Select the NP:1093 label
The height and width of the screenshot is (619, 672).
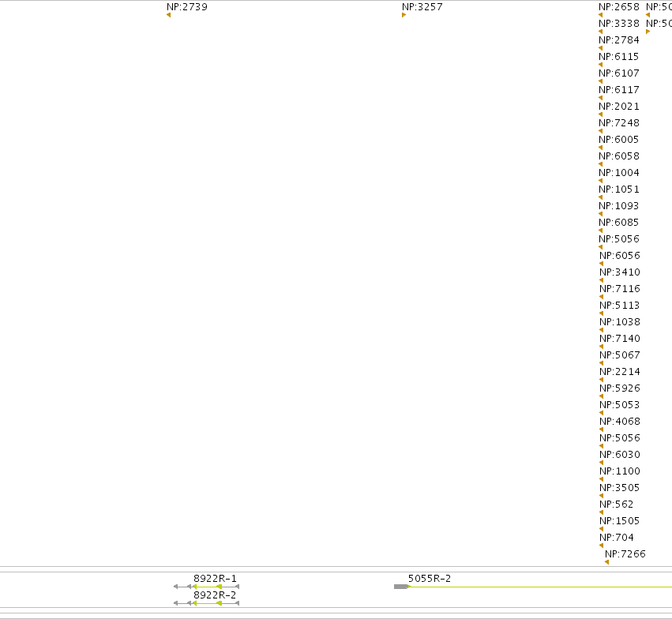[x=619, y=205]
